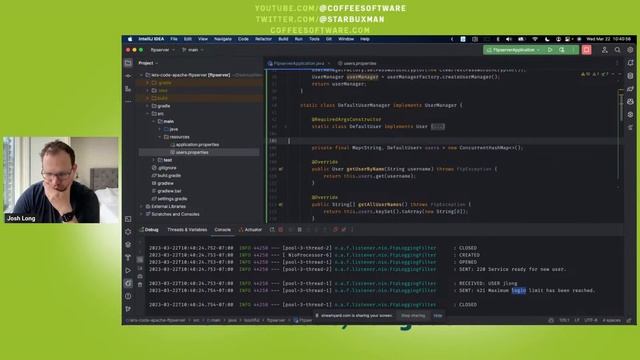Expand Scratches and Consoles node
This screenshot has width=640, height=360.
point(142,214)
